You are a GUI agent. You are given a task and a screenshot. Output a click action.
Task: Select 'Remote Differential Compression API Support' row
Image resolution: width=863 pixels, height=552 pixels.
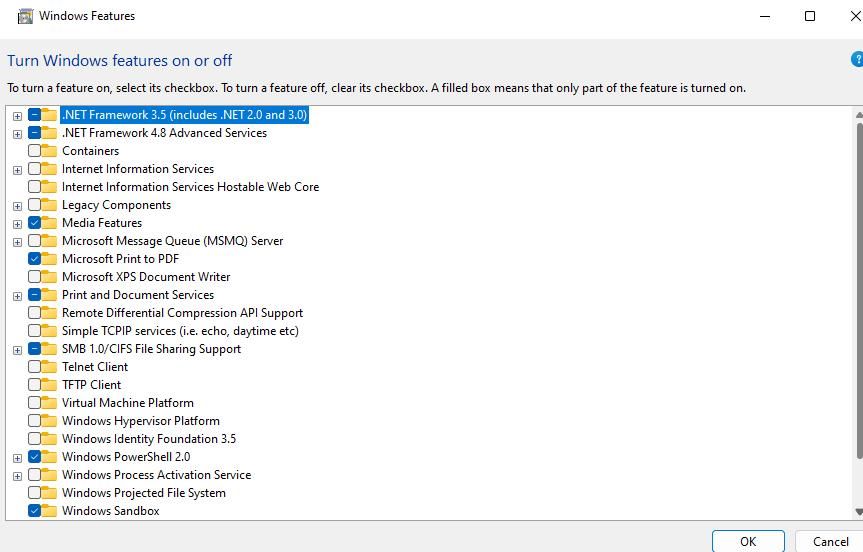(182, 313)
